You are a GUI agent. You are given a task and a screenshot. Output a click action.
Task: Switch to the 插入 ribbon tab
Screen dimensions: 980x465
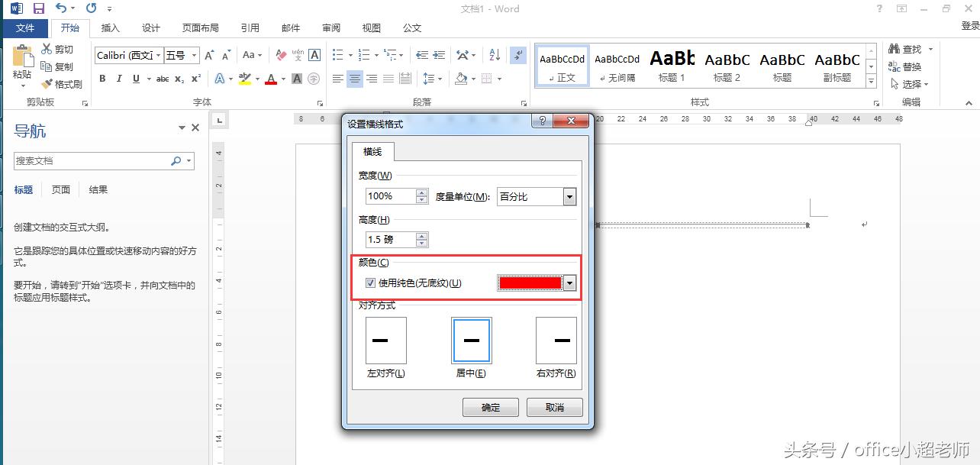110,27
